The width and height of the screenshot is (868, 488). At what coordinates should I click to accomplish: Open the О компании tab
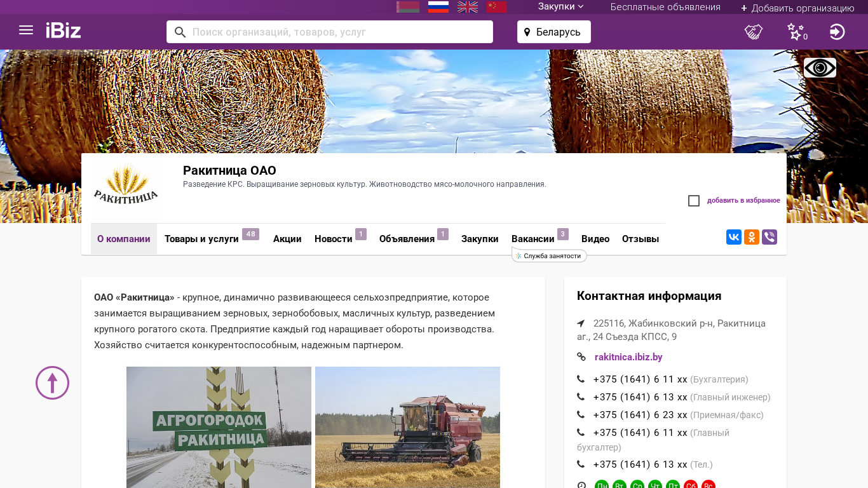[x=124, y=239]
